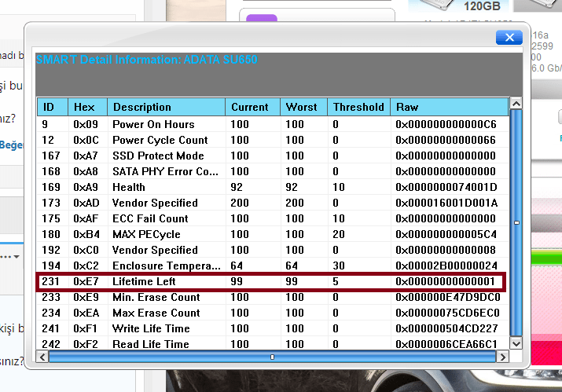Click raw value 0x0000000074001D
Viewport: 562px width, 392px height.
[446, 188]
